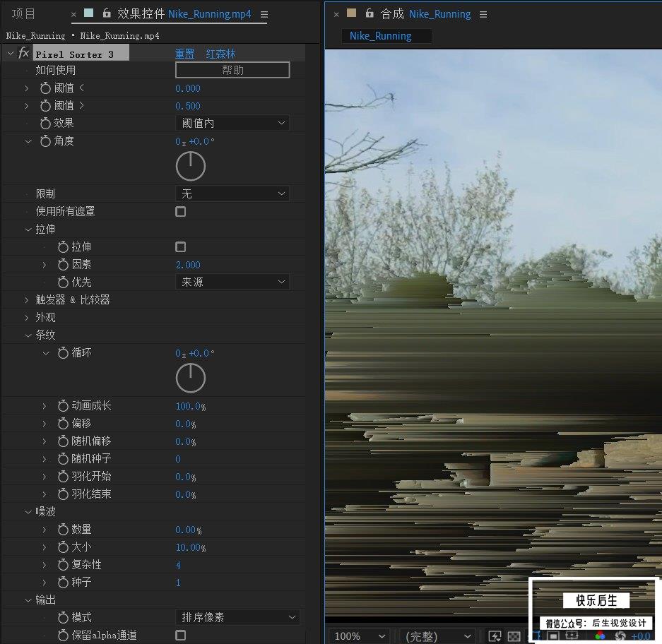Select the 合成 Nike_Running panel tab
The width and height of the screenshot is (662, 644).
pos(425,14)
